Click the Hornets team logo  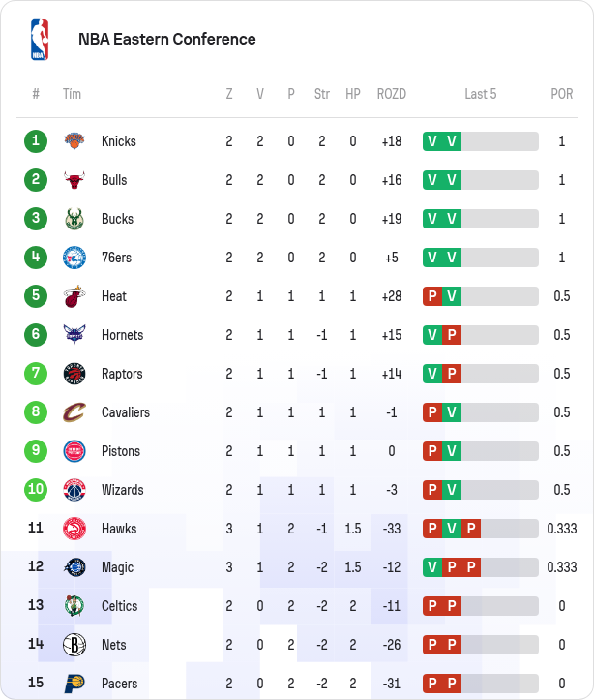(74, 335)
